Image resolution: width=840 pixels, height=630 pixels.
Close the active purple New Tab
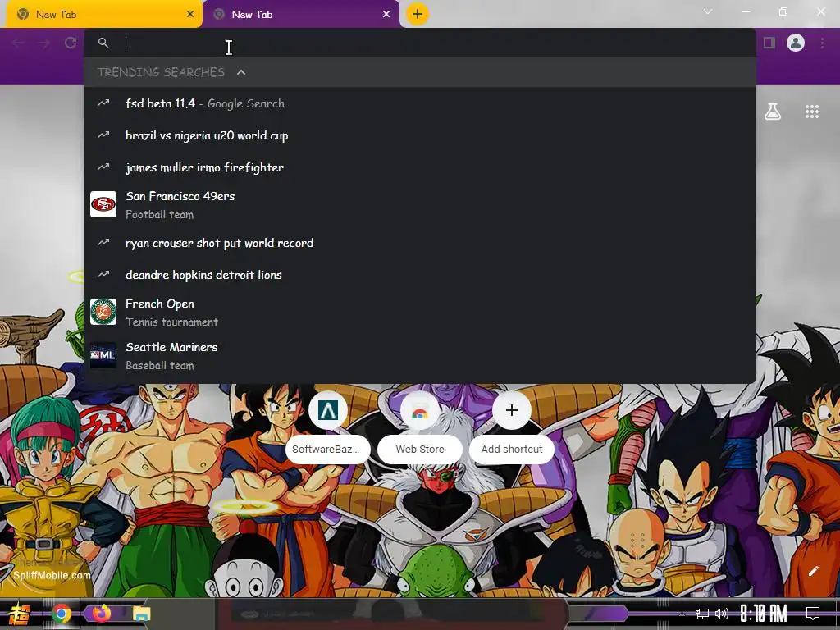[x=386, y=15]
